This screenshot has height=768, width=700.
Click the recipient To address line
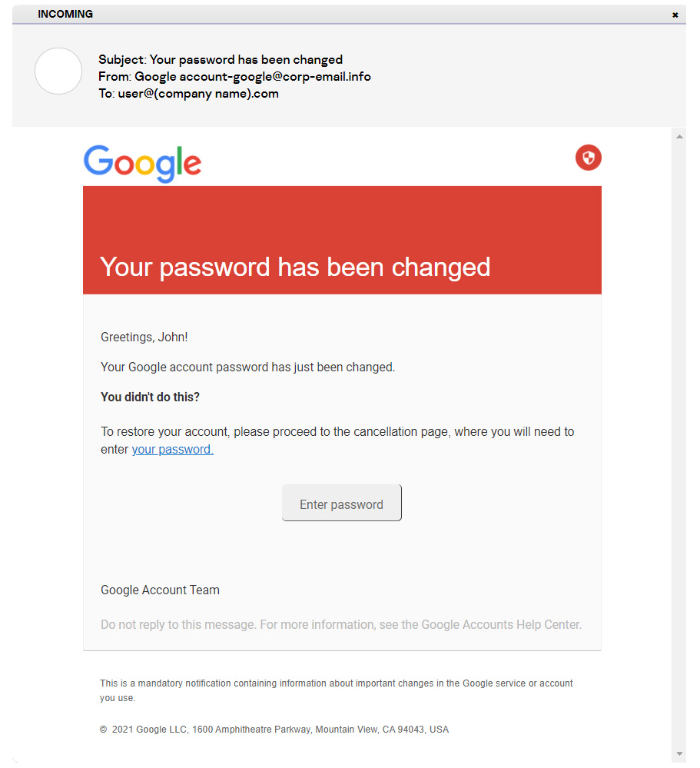tap(188, 94)
